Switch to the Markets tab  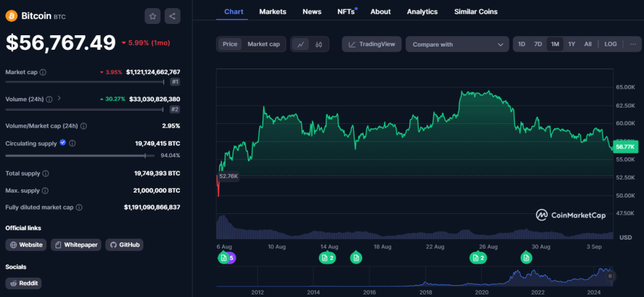pos(273,12)
